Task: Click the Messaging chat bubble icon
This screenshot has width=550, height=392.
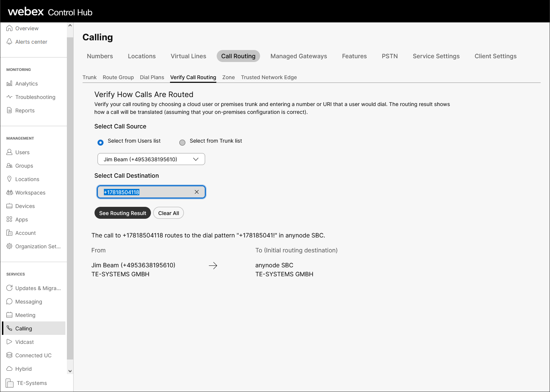Action: coord(9,302)
